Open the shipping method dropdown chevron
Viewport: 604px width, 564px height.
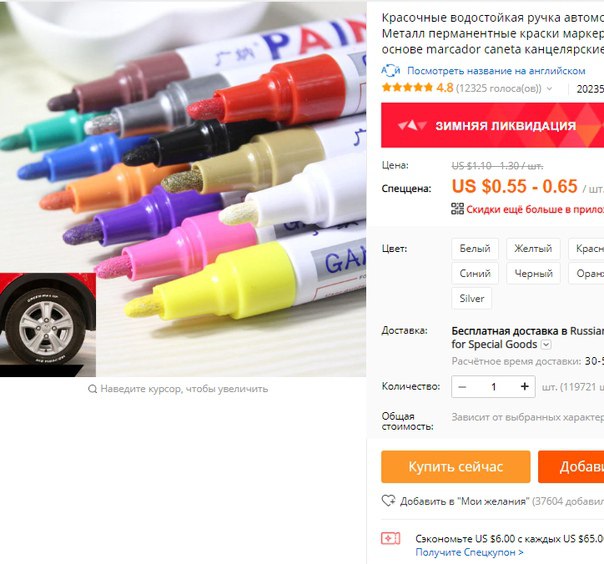pos(546,344)
